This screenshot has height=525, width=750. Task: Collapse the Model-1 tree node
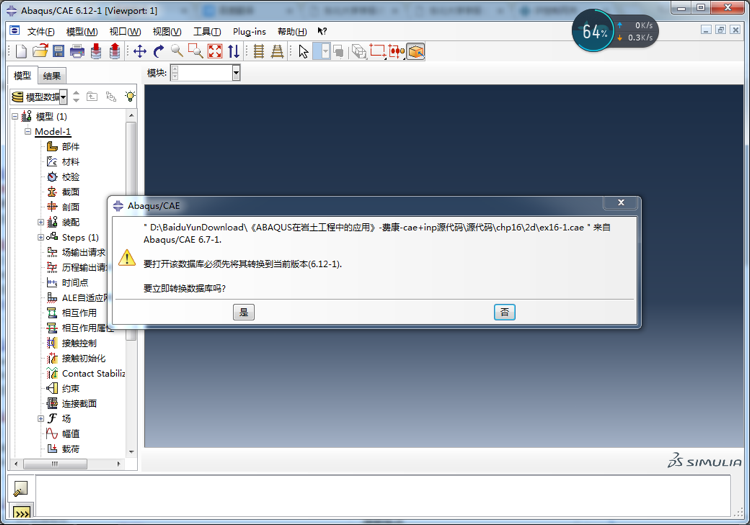pyautogui.click(x=27, y=131)
